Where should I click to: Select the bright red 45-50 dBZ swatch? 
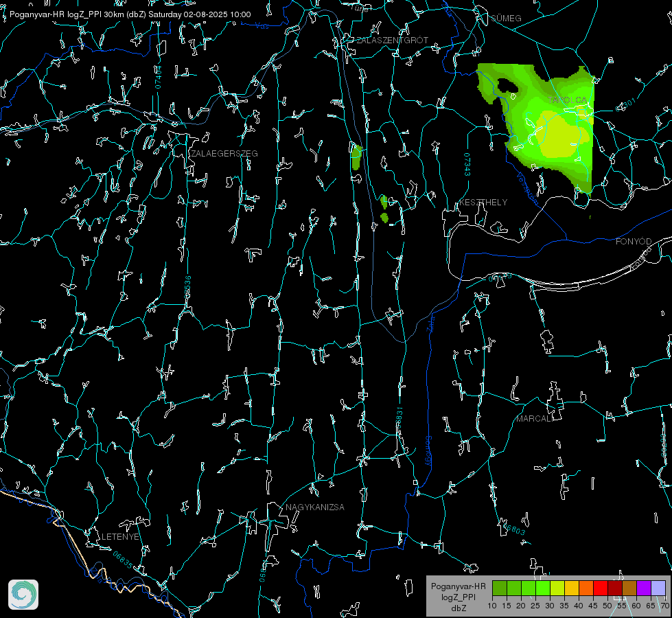point(601,588)
